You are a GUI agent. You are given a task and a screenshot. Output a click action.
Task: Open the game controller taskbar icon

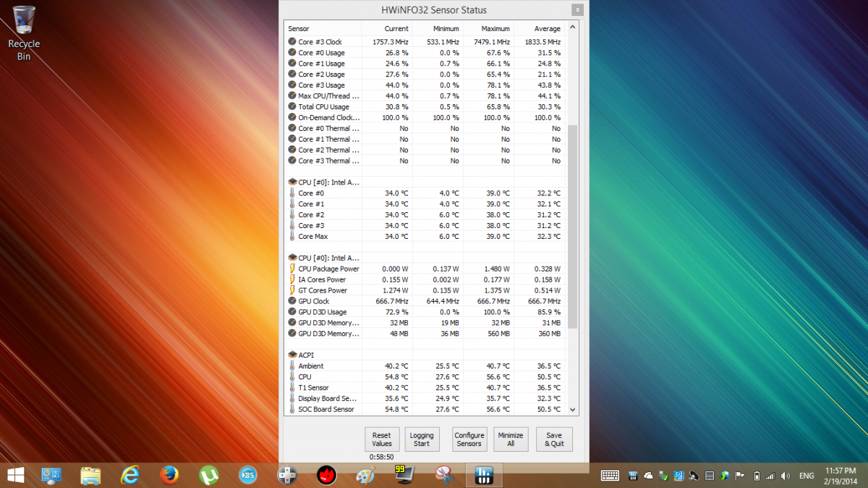pyautogui.click(x=287, y=475)
